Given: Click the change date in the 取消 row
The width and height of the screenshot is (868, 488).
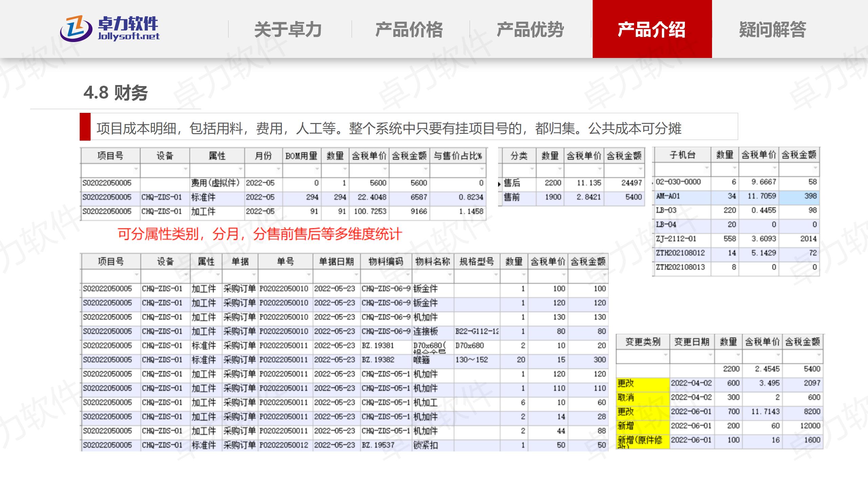Looking at the screenshot, I should coord(691,398).
